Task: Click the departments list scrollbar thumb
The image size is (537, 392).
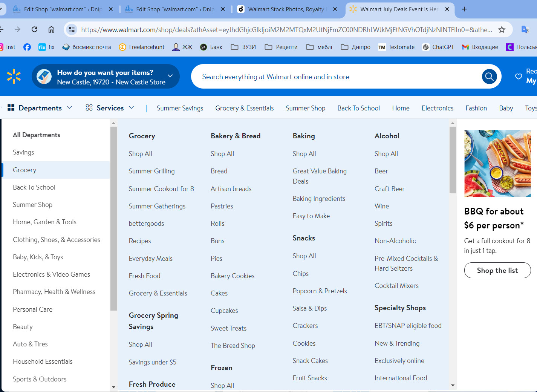Action: tap(113, 219)
